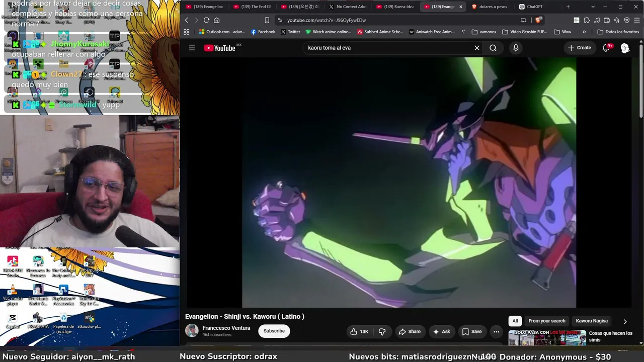This screenshot has height=362, width=644.
Task: Start voice search with the microphone
Action: click(x=515, y=48)
